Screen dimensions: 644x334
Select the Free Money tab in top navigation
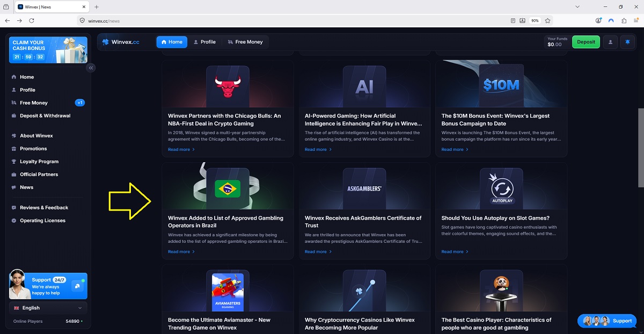244,42
